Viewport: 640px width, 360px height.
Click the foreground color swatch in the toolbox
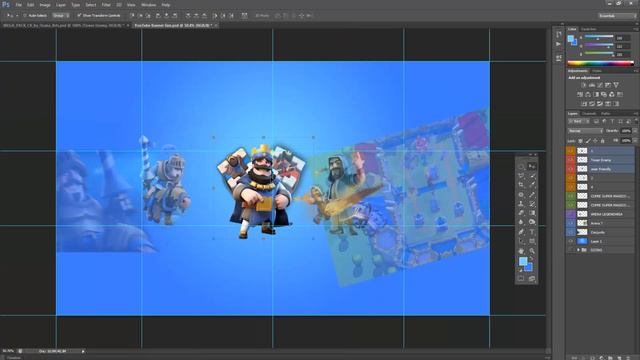pos(522,261)
